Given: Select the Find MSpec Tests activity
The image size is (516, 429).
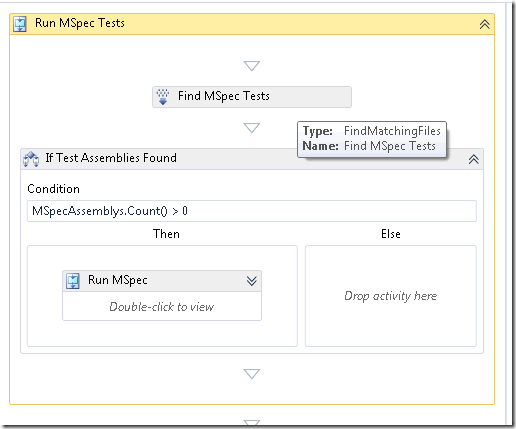Looking at the screenshot, I should [x=252, y=97].
